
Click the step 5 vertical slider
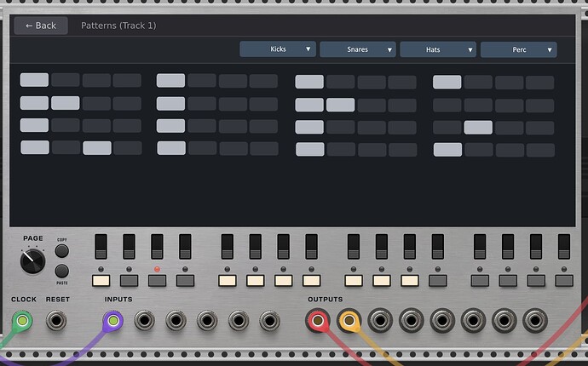click(x=228, y=247)
